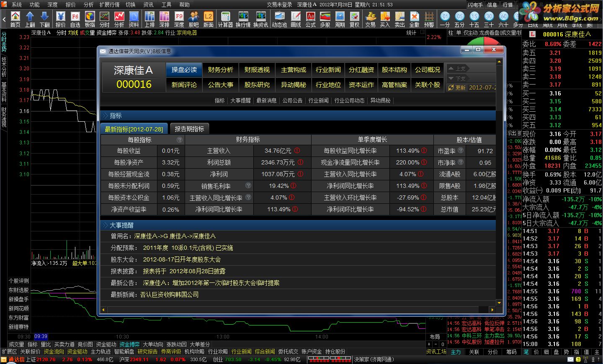Select the 一分 one-minute period icon

(x=445, y=19)
